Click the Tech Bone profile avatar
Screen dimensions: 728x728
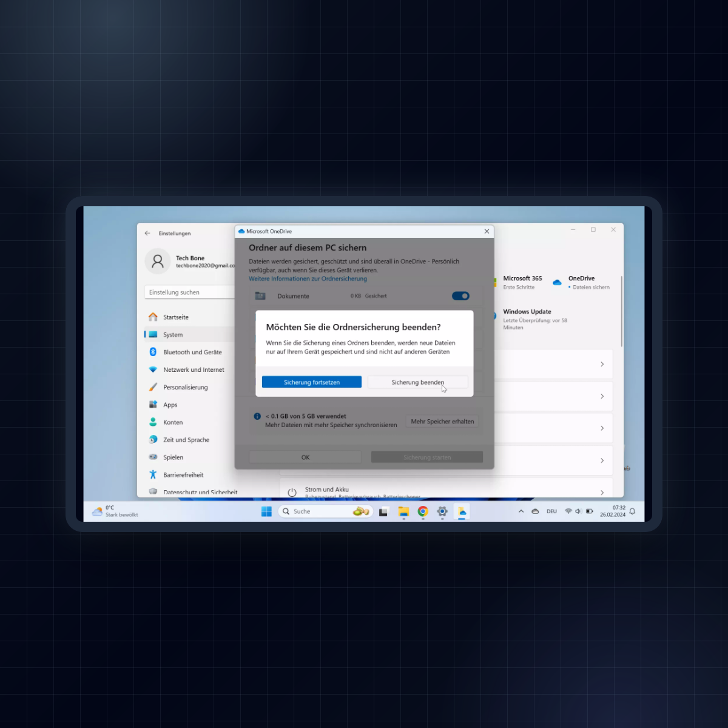[x=157, y=261]
